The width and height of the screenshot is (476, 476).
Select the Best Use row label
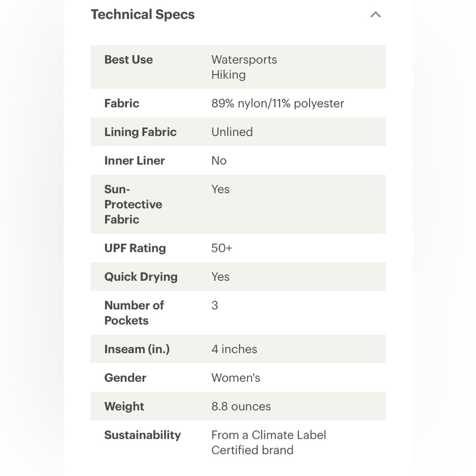point(129,59)
